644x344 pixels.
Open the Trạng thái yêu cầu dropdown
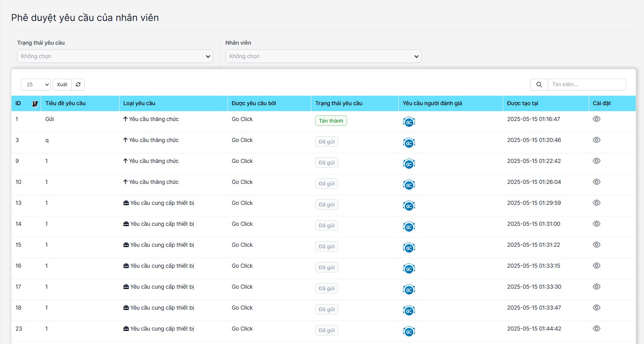coord(115,57)
